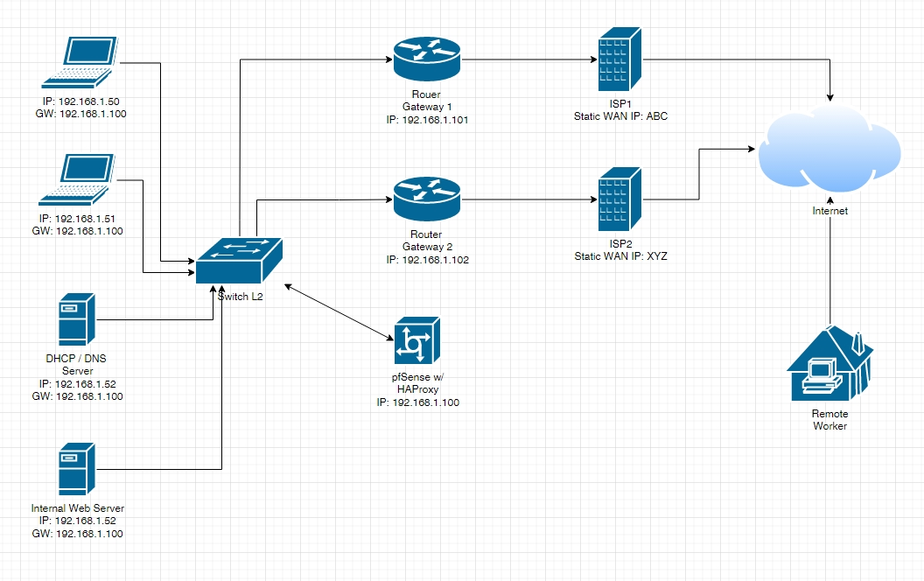924x581 pixels.
Task: Select the 'Static WAN IP: XYZ' label
Action: tap(619, 255)
